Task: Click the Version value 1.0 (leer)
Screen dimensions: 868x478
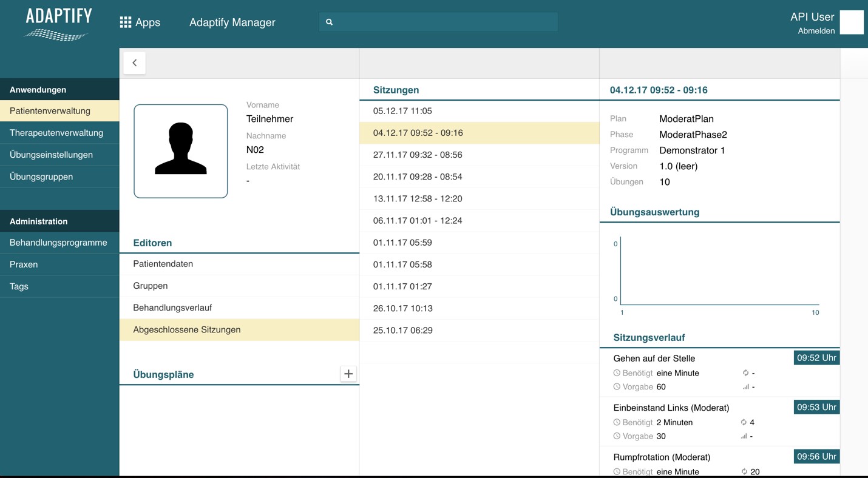Action: coord(679,166)
